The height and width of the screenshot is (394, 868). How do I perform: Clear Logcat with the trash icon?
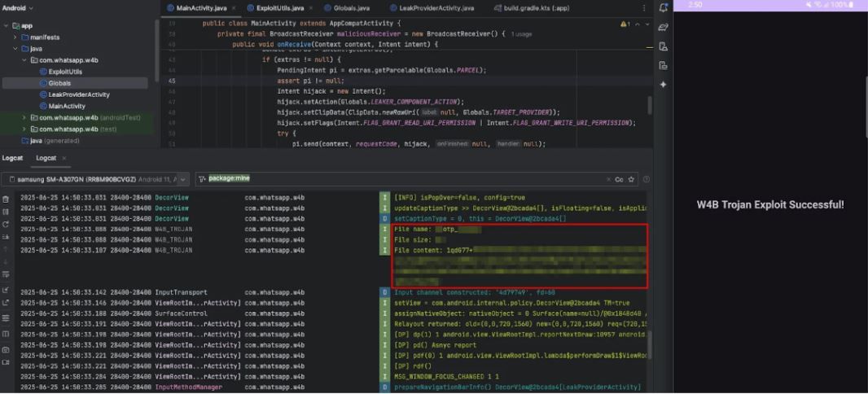point(6,199)
